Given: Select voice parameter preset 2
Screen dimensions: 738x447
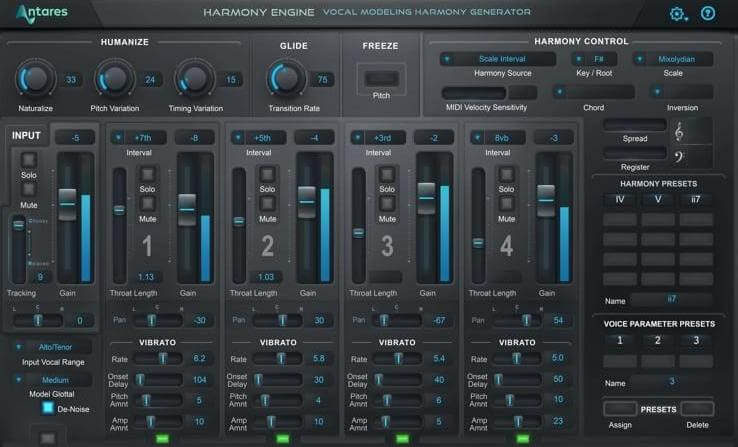Looking at the screenshot, I should [x=658, y=340].
